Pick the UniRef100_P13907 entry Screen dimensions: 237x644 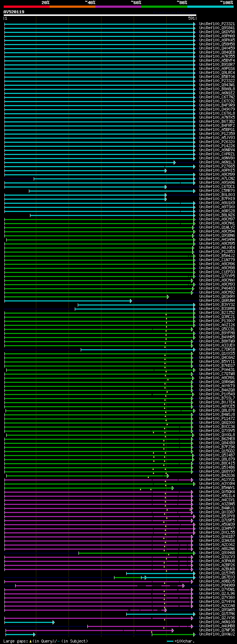tap(217, 321)
